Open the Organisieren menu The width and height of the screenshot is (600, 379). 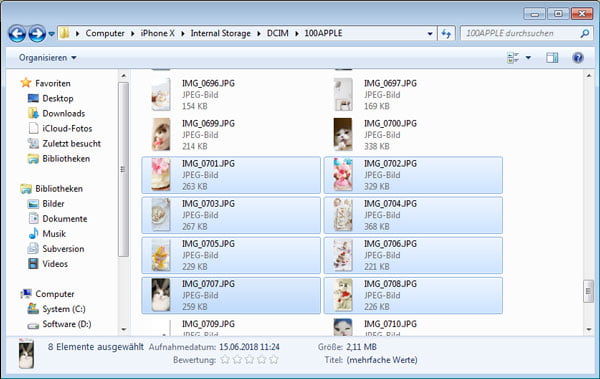click(48, 58)
